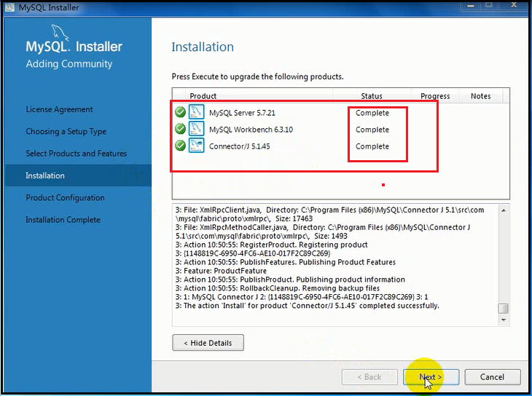This screenshot has height=396, width=532.
Task: Click the 'PublishProduct. Publishing product information' log line
Action: [290, 280]
